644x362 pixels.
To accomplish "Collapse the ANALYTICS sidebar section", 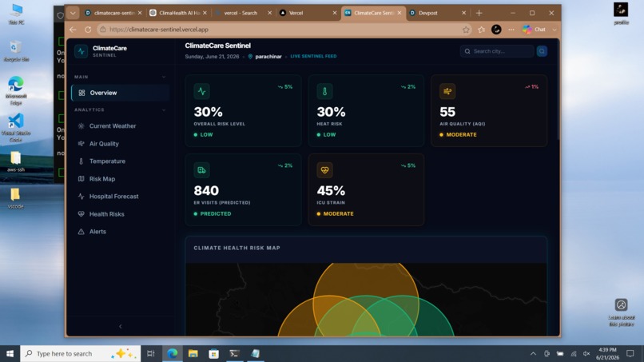I will pos(164,110).
